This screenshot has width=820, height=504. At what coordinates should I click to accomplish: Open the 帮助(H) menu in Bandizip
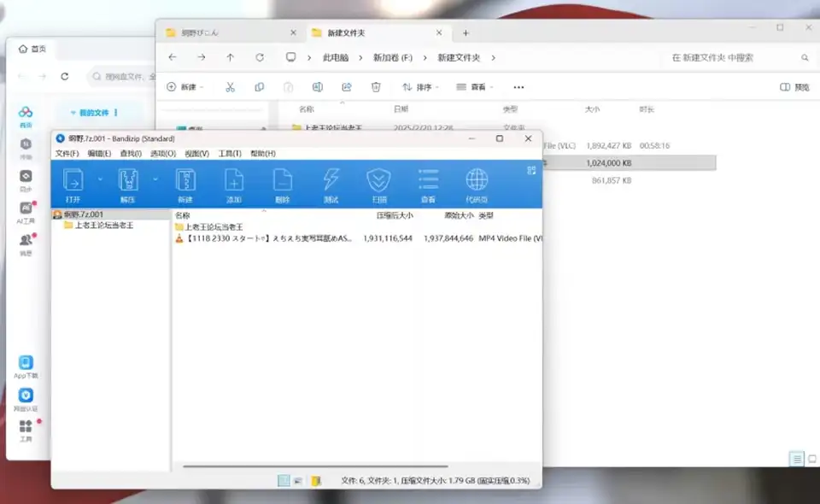point(263,153)
